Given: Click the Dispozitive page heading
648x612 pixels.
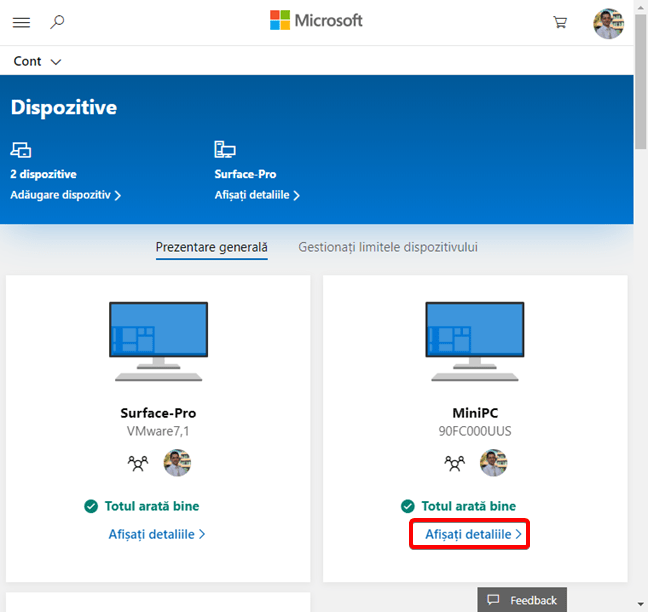Looking at the screenshot, I should click(64, 107).
